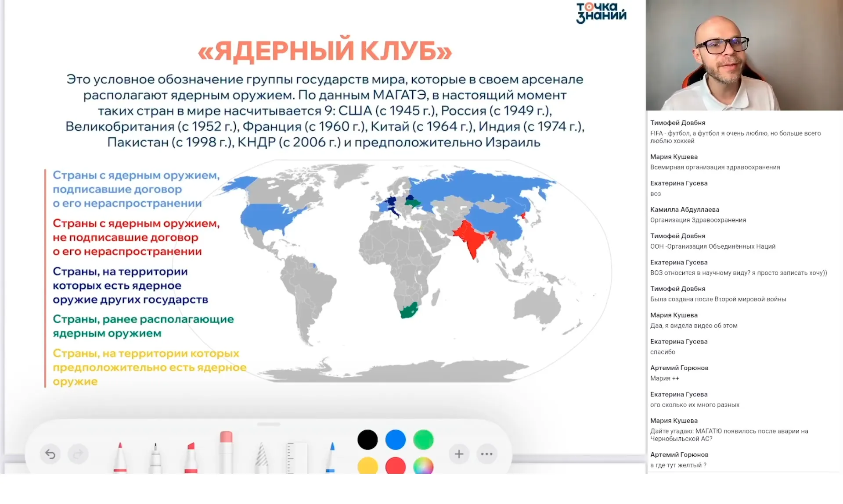843x504 pixels.
Task: Pick the yellow drawing color
Action: tap(367, 466)
